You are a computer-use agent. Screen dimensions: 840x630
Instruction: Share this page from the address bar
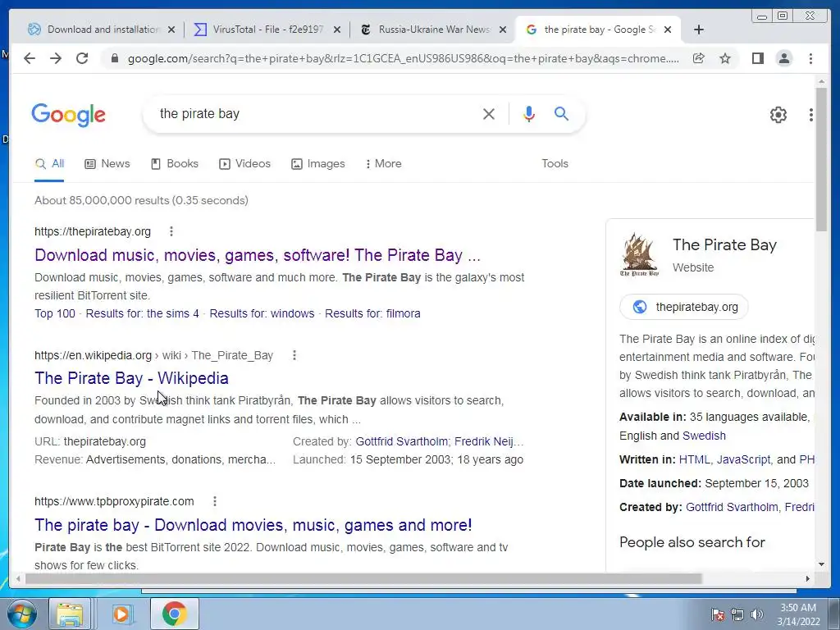(699, 58)
